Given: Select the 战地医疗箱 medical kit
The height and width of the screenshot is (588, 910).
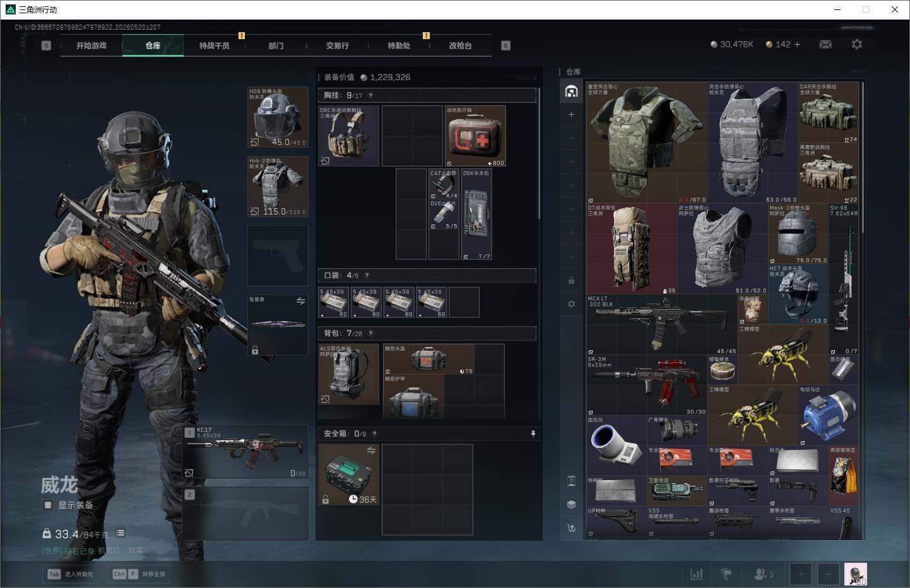Looking at the screenshot, I should point(475,136).
